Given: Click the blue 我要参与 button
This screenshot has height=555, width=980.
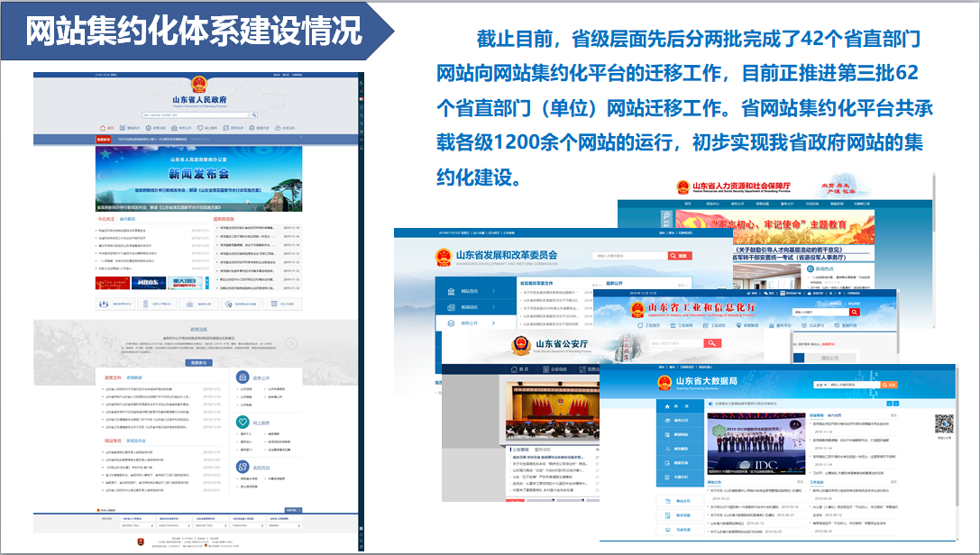Looking at the screenshot, I should [x=198, y=363].
